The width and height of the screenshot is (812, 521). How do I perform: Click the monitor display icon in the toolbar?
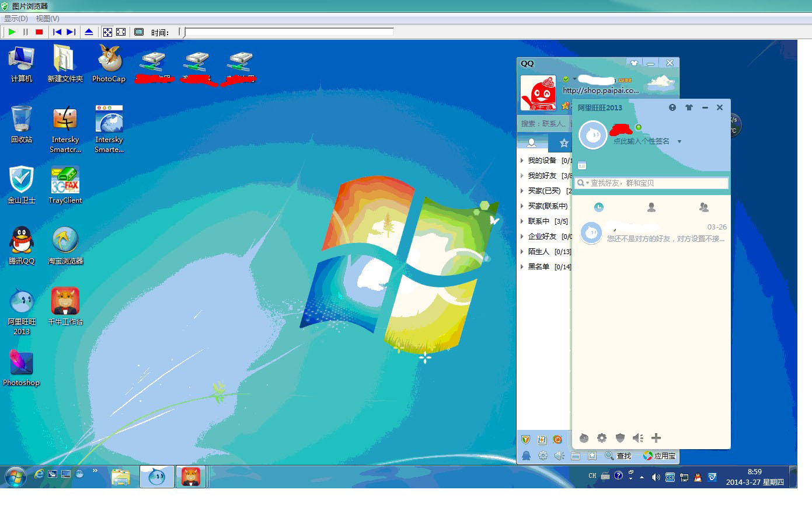[139, 32]
